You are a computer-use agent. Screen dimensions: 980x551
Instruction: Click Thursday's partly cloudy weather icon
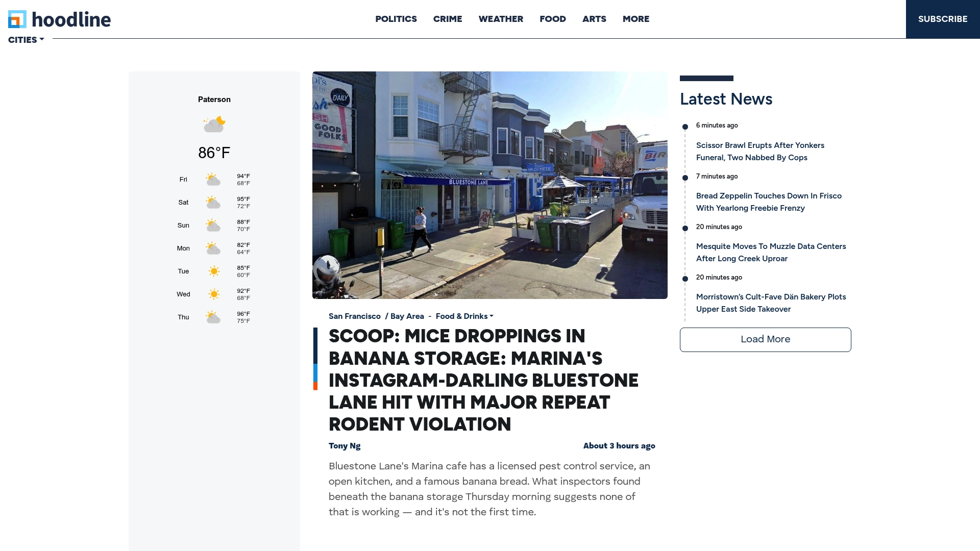213,317
